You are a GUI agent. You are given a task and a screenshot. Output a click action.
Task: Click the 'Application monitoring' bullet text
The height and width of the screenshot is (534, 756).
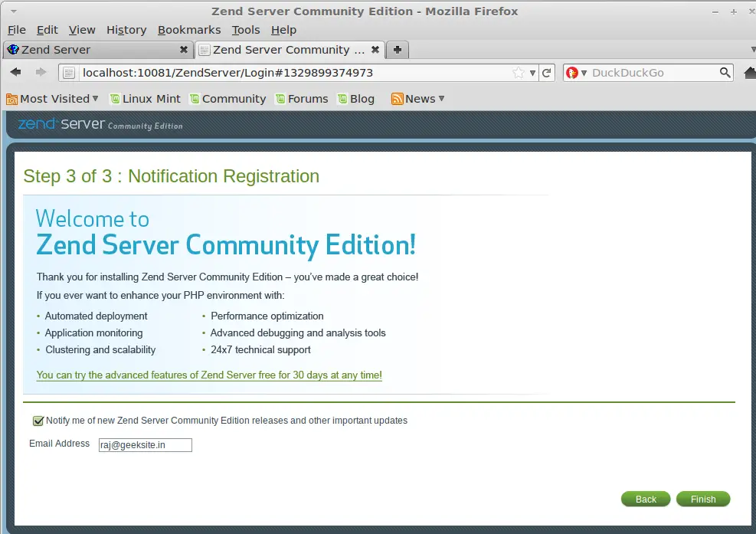pos(93,333)
